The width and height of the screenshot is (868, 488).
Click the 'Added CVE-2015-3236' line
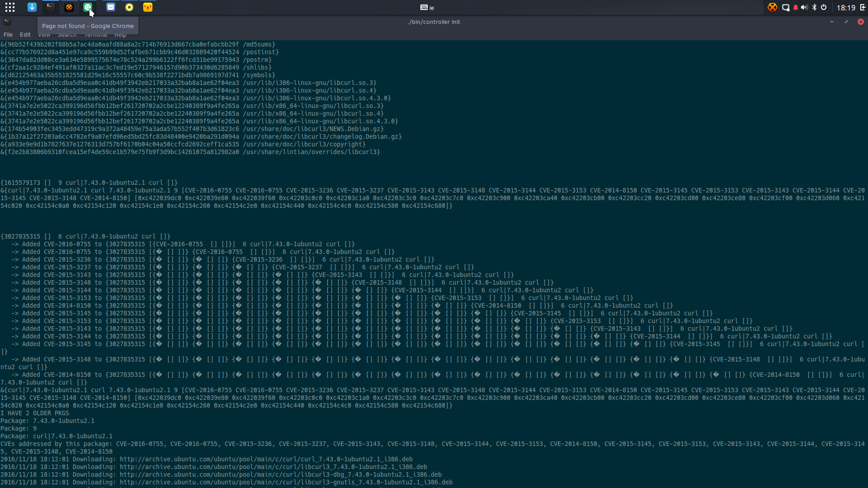(223, 259)
